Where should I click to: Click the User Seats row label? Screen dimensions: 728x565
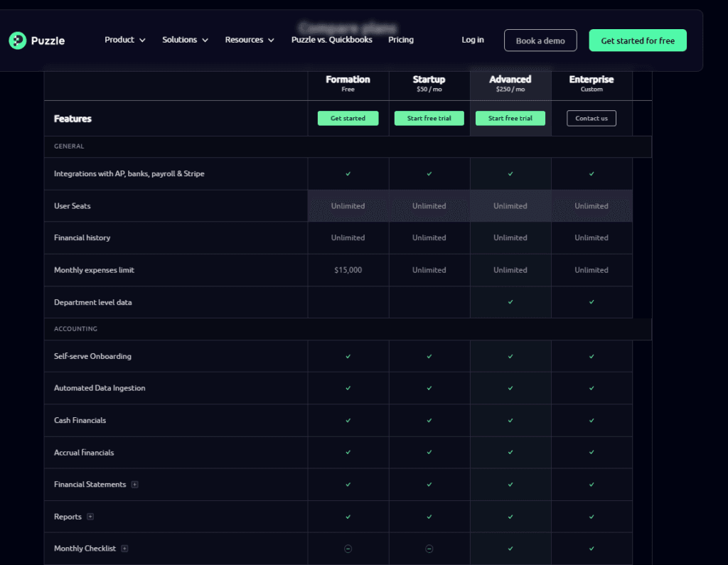tap(72, 206)
